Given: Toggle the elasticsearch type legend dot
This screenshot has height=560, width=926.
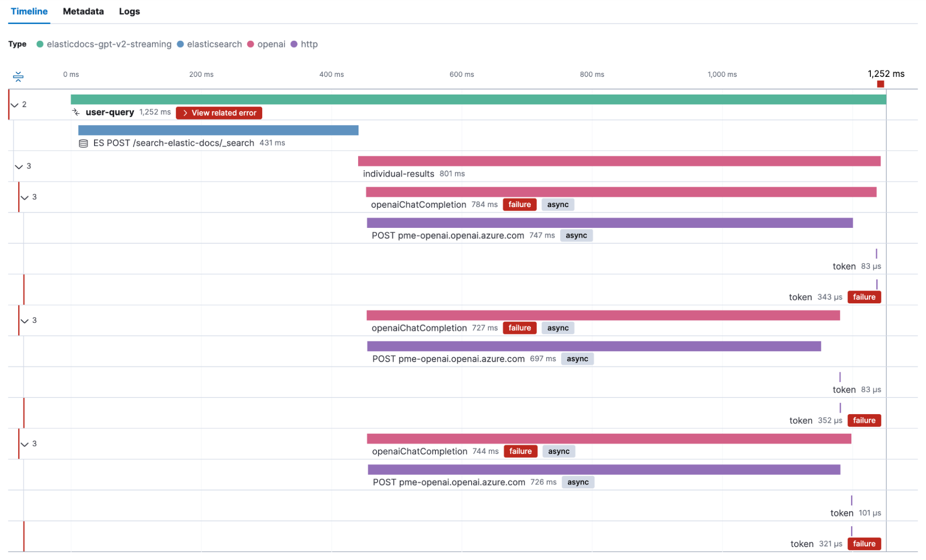Looking at the screenshot, I should tap(179, 44).
